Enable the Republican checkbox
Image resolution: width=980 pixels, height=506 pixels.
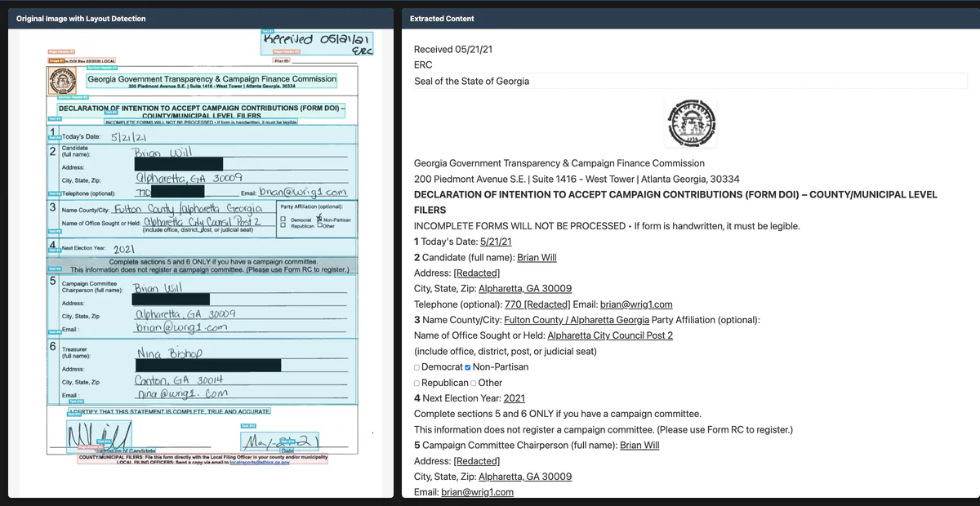[416, 382]
